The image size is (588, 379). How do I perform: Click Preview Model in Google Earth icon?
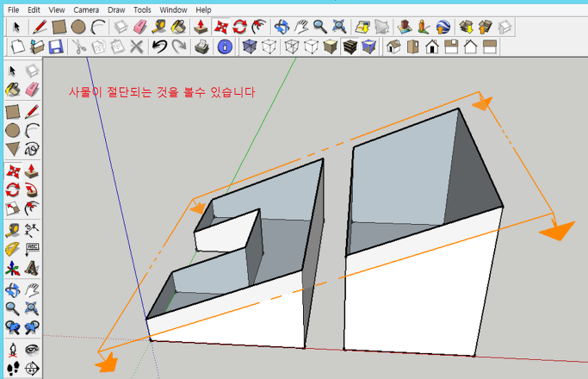pos(443,27)
